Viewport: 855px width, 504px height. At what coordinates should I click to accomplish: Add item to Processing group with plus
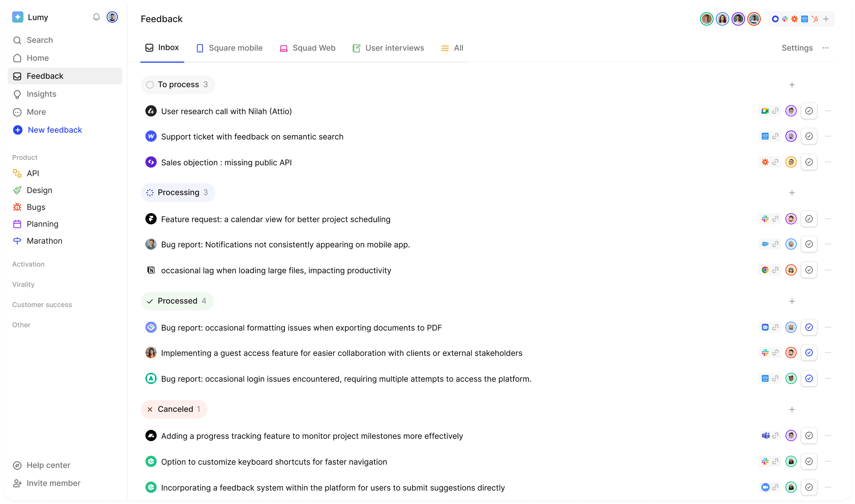point(792,193)
